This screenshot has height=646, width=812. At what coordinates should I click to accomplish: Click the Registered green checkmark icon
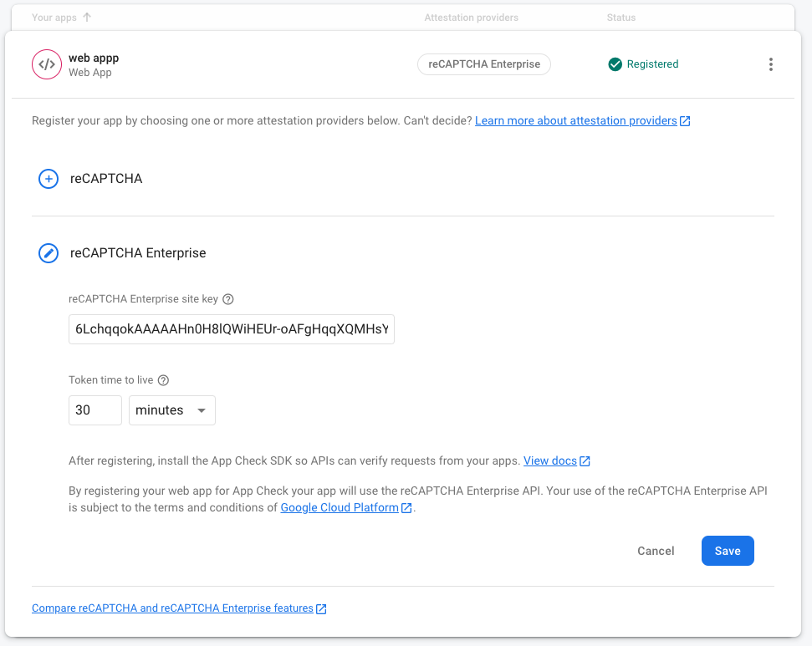[616, 64]
